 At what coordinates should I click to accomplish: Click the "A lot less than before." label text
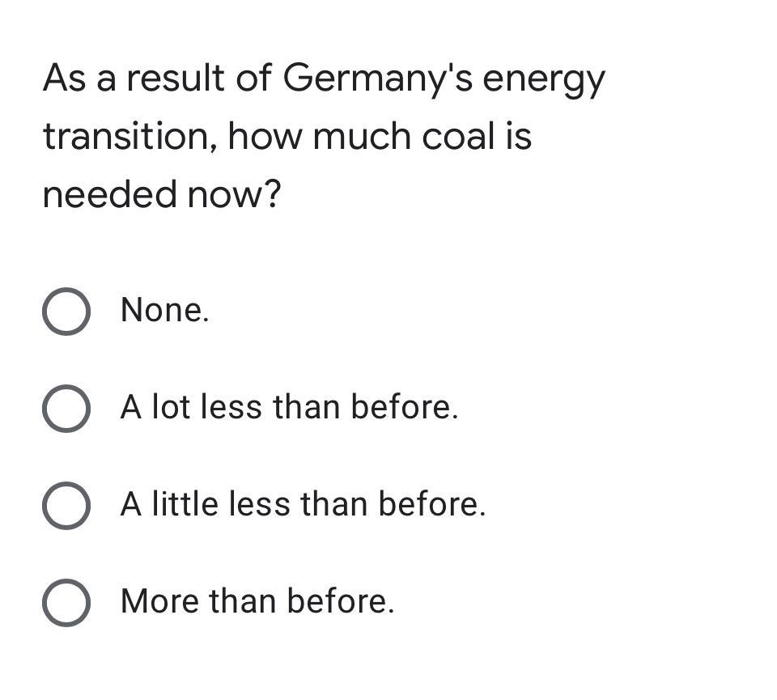pyautogui.click(x=290, y=407)
